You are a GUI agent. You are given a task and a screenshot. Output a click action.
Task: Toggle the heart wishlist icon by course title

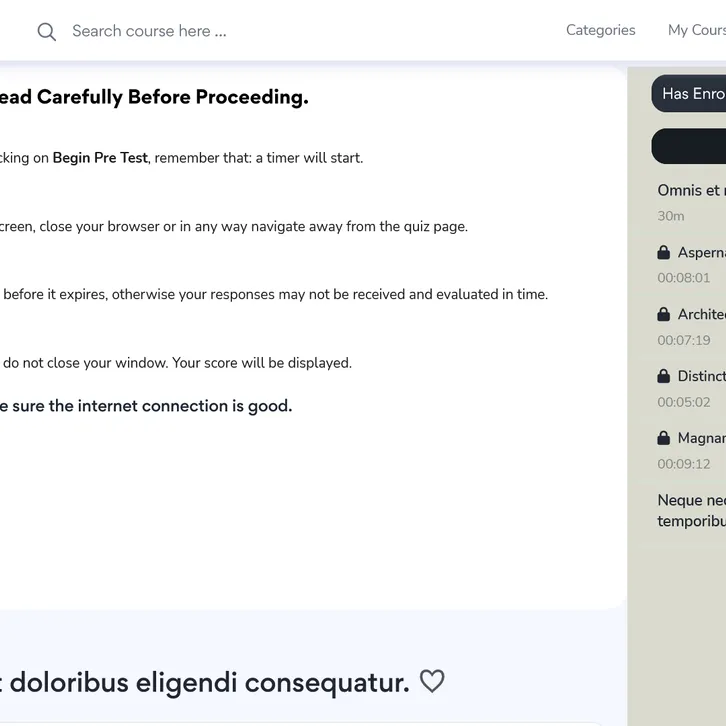pos(432,682)
